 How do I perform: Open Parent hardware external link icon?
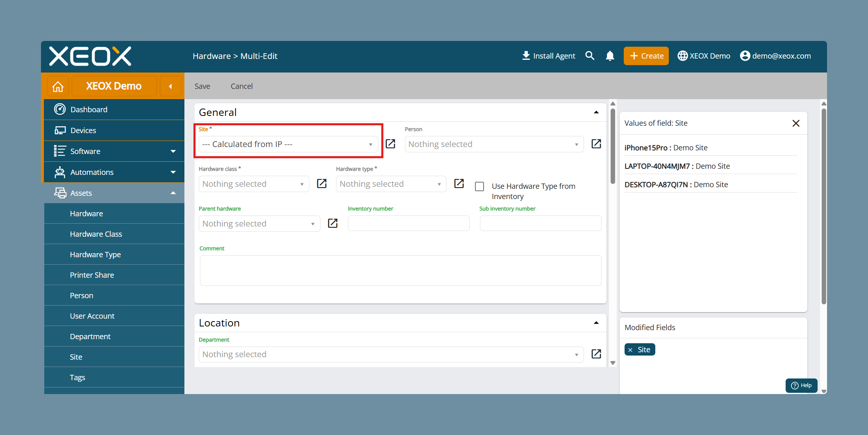333,223
